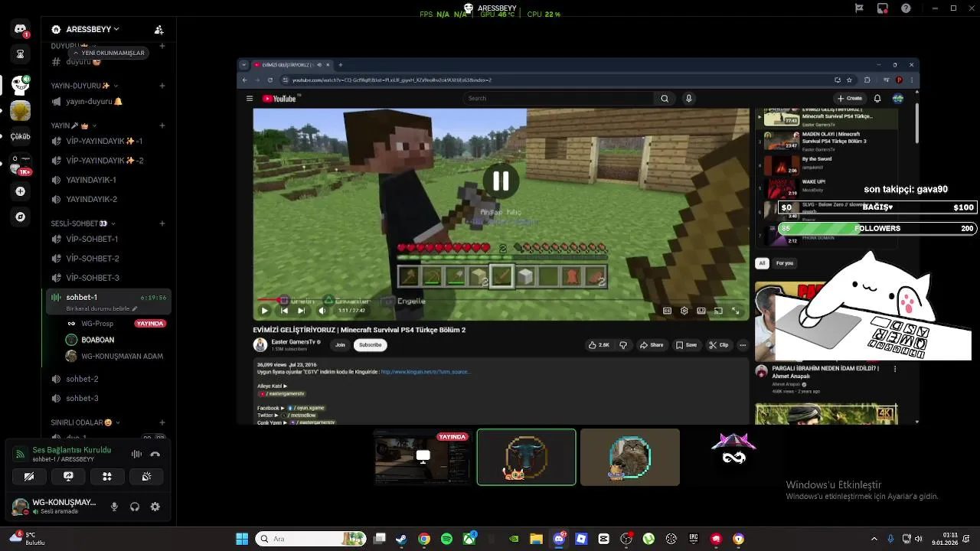Image resolution: width=980 pixels, height=551 pixels.
Task: Open MADEN OLAYI playlist video thumbnail
Action: coord(782,141)
